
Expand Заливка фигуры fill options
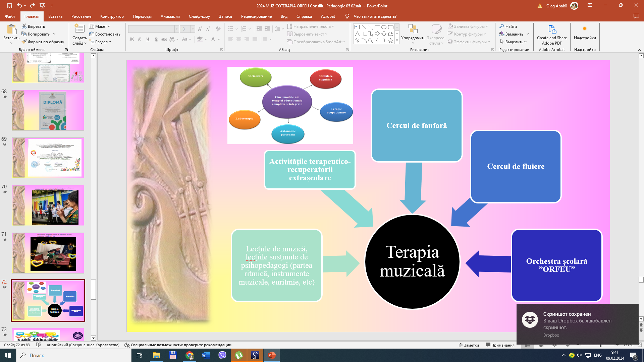468,26
